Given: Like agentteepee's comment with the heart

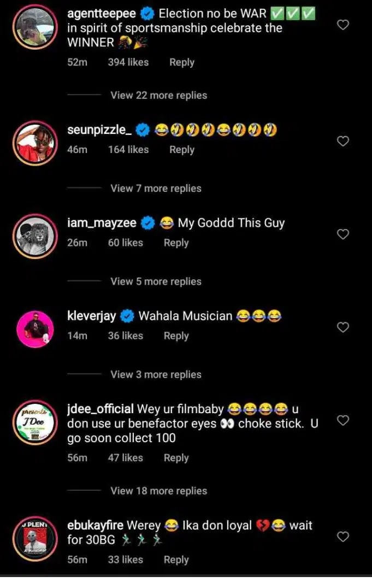Looking at the screenshot, I should [343, 25].
